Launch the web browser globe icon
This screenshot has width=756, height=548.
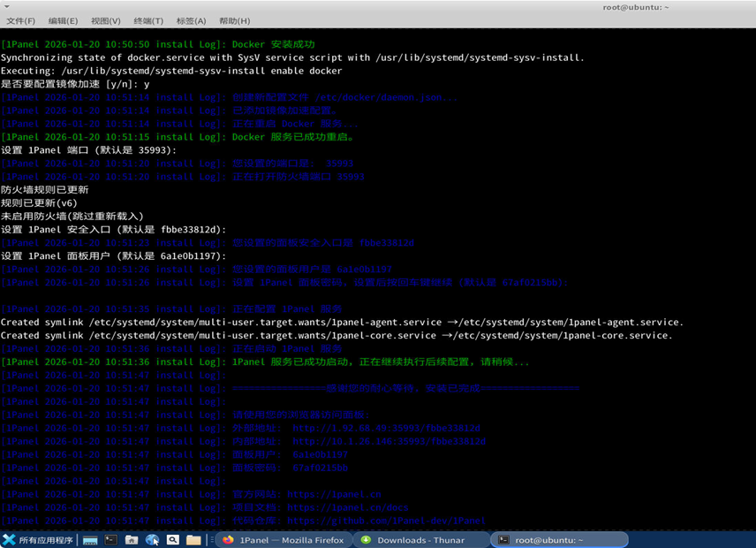(153, 540)
